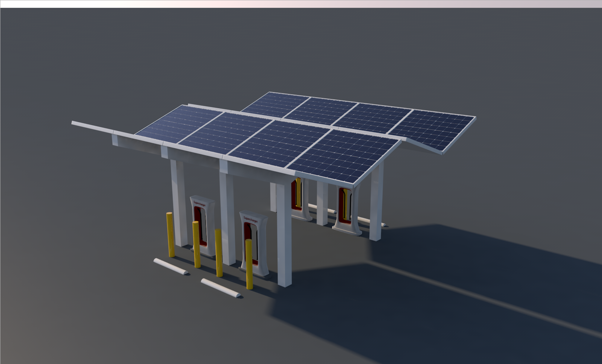This screenshot has height=364, width=602.
Task: Click the gradient bar at top
Action: [301, 4]
